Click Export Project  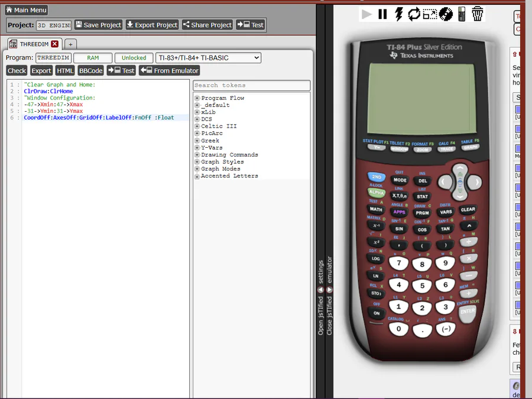pos(152,25)
